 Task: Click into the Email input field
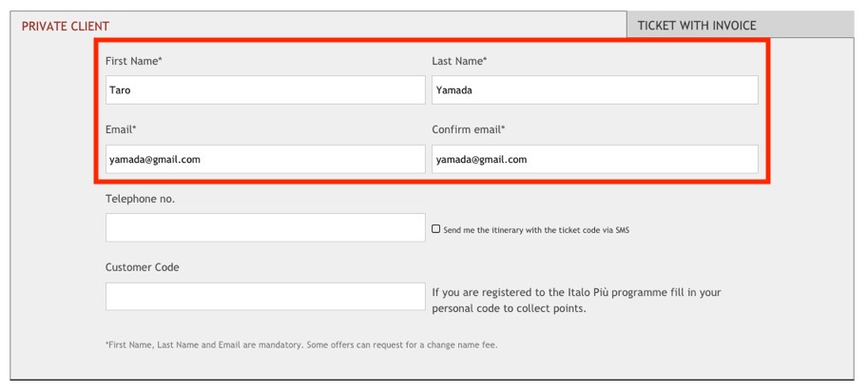click(265, 159)
